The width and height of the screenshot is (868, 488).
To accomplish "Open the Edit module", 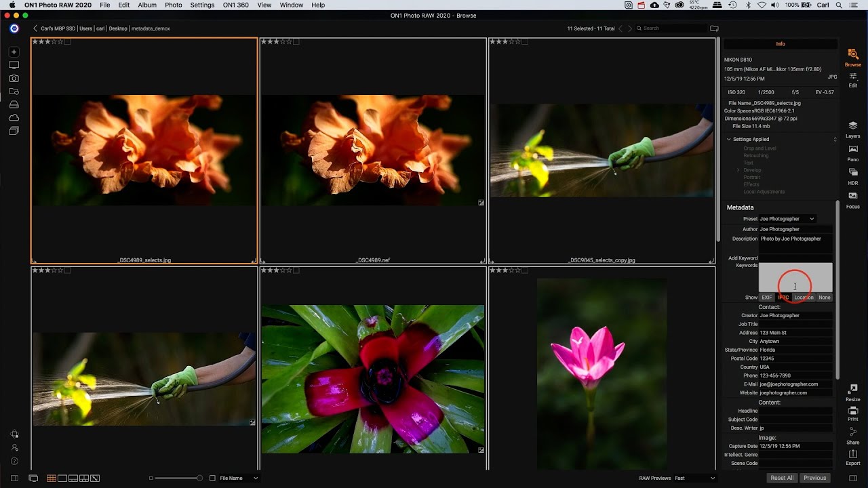I will pyautogui.click(x=853, y=79).
